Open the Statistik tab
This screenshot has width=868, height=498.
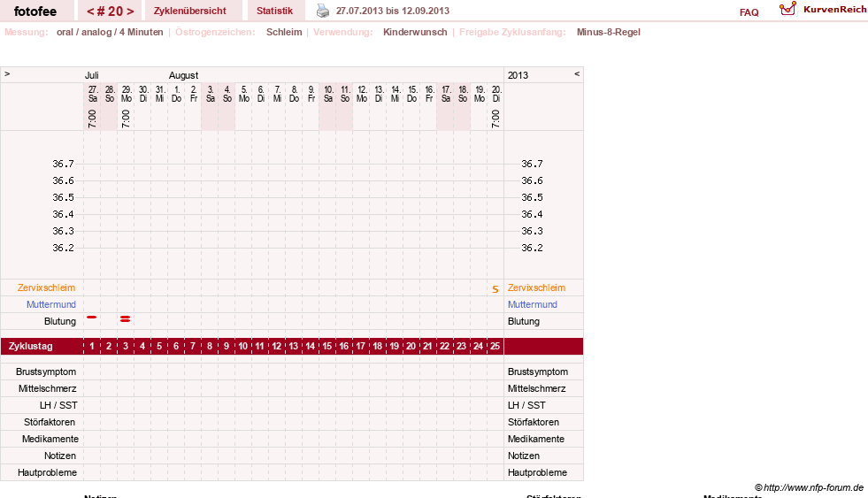pos(274,11)
